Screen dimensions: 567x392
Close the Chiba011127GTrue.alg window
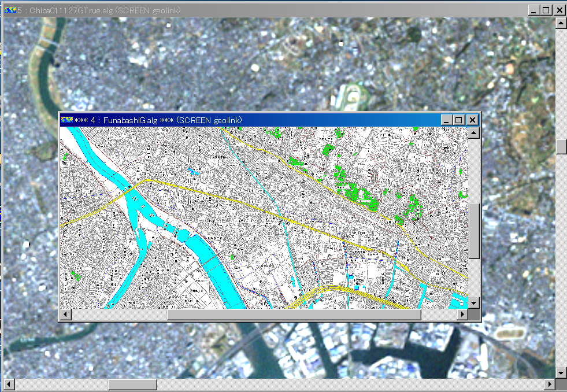point(559,10)
